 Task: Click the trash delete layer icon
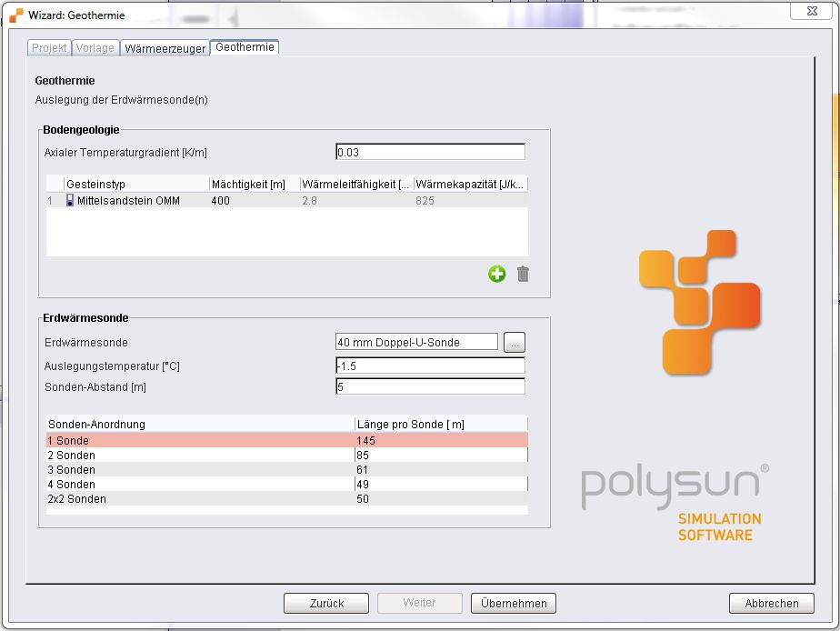(x=523, y=274)
